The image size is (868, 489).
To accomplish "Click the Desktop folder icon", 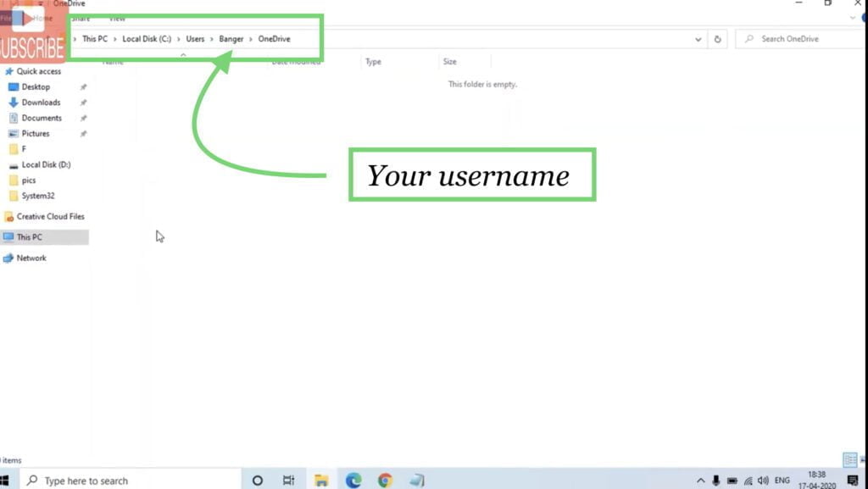I will [x=14, y=86].
